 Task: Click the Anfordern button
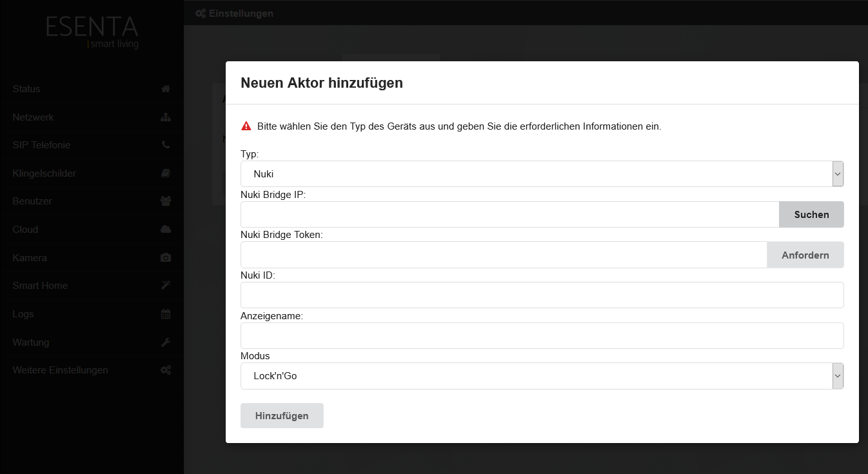[805, 255]
